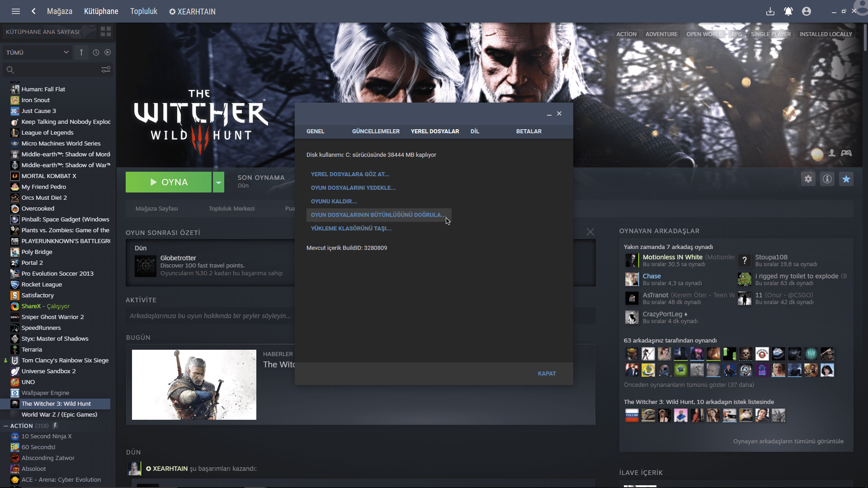Select Rocket League in games list

[42, 284]
